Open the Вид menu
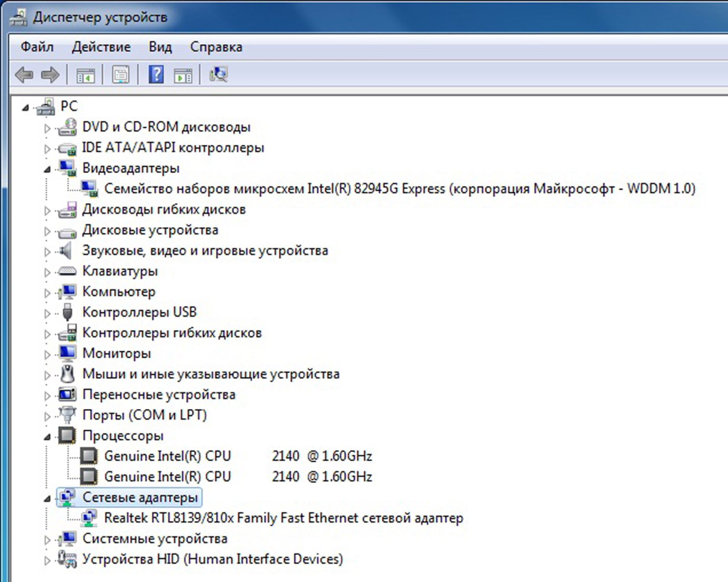The image size is (728, 582). pyautogui.click(x=160, y=47)
